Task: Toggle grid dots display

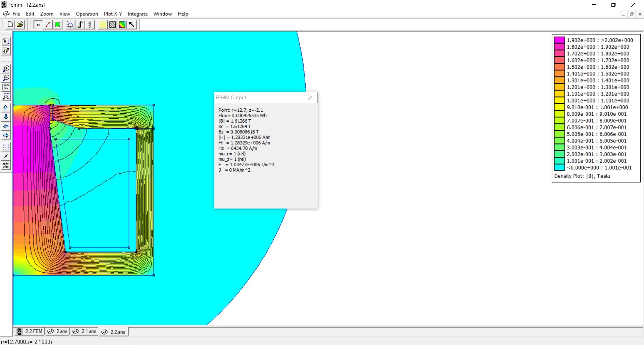Action: pyautogui.click(x=6, y=147)
